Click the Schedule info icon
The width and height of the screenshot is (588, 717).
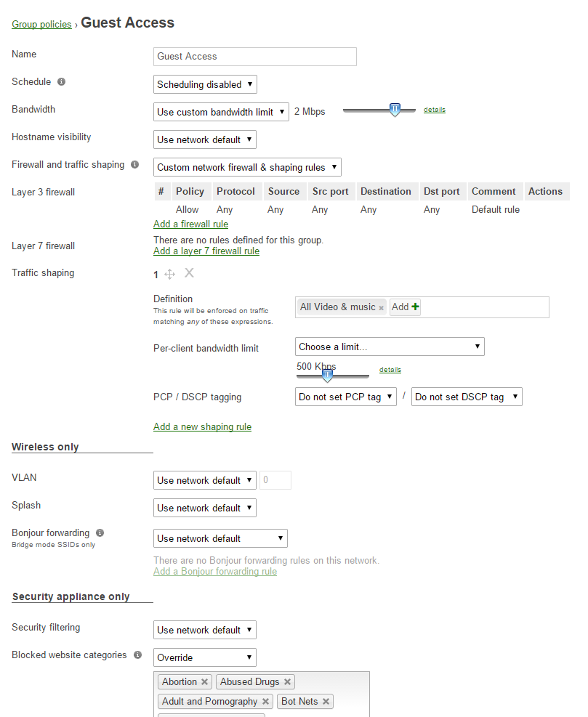61,82
